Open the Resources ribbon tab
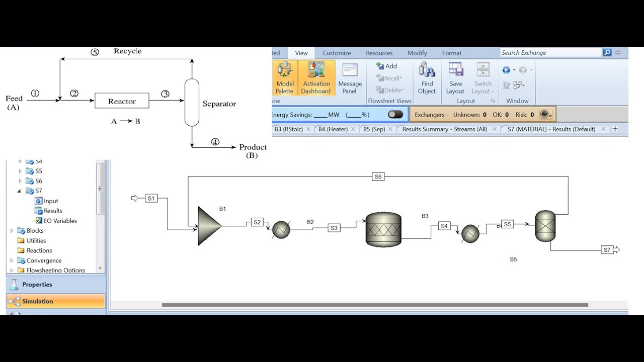 (x=379, y=53)
